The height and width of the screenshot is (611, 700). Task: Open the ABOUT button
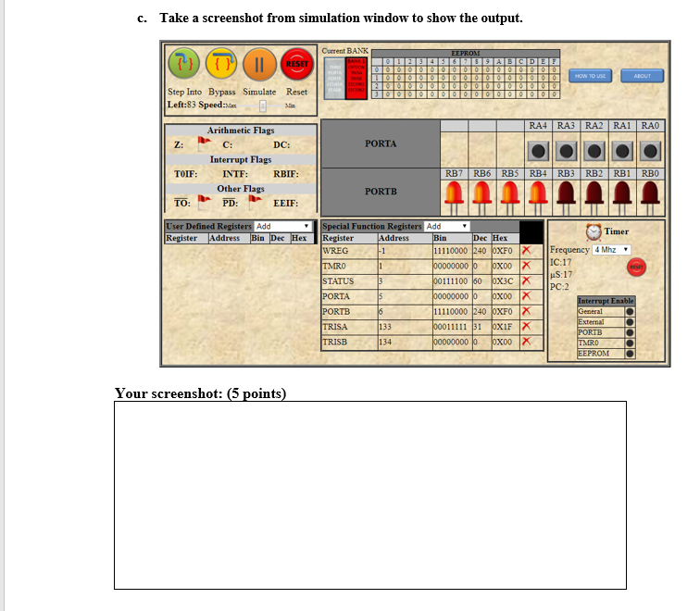pyautogui.click(x=642, y=76)
